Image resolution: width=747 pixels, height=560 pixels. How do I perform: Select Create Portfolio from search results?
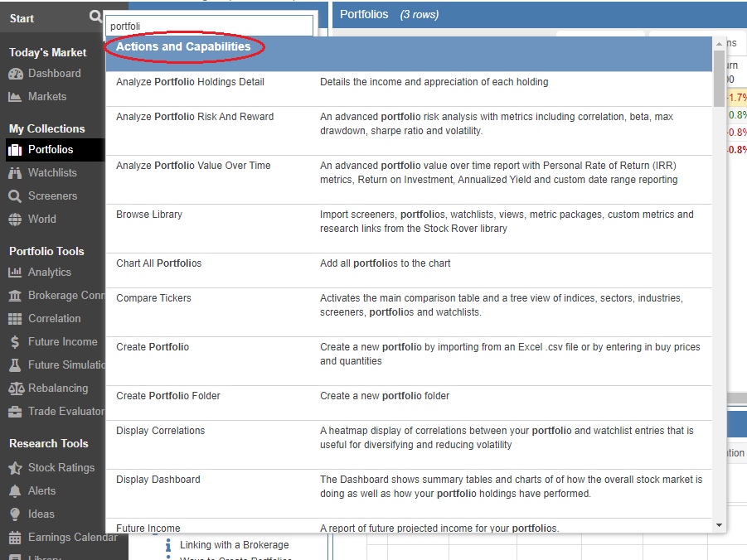coord(153,347)
